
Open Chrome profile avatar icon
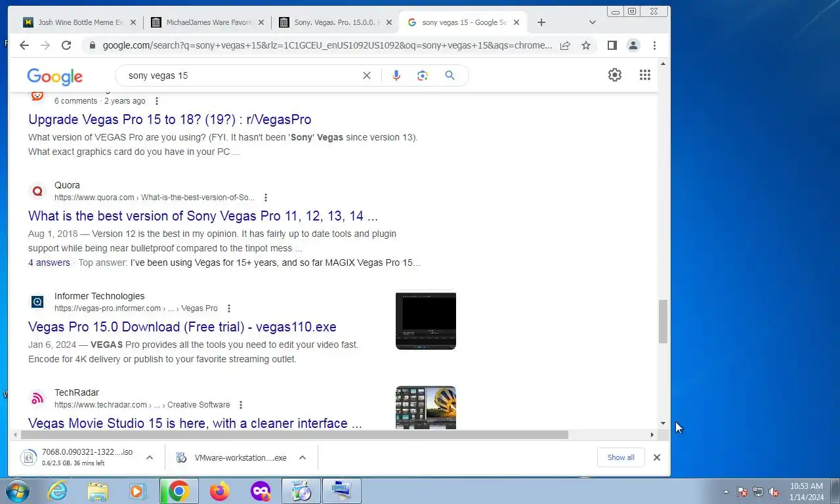click(633, 45)
